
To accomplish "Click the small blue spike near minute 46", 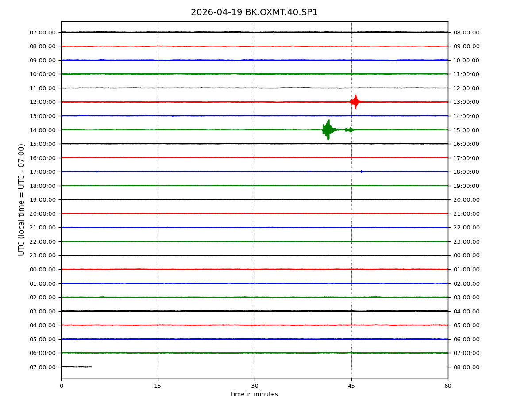I will coord(362,172).
